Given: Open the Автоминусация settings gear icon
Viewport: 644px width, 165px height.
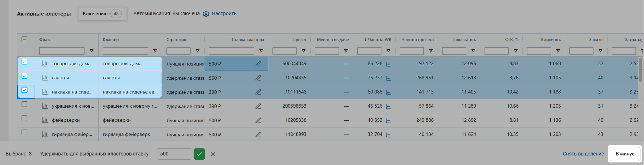Looking at the screenshot, I should click(206, 14).
